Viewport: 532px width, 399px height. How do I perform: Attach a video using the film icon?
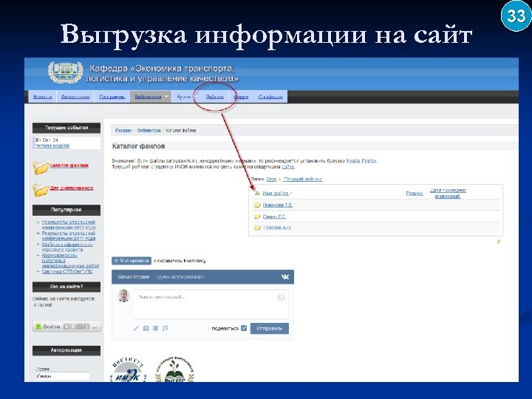click(x=155, y=328)
